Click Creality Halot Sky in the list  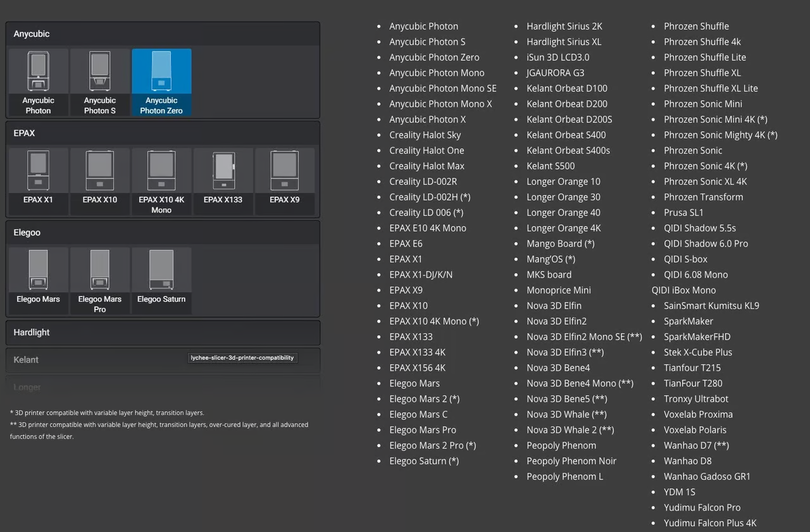[x=425, y=135]
